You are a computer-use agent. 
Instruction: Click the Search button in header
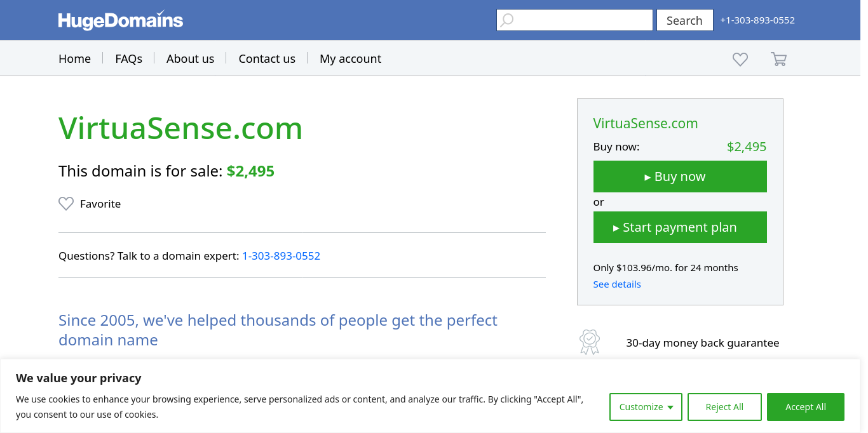pyautogui.click(x=684, y=20)
